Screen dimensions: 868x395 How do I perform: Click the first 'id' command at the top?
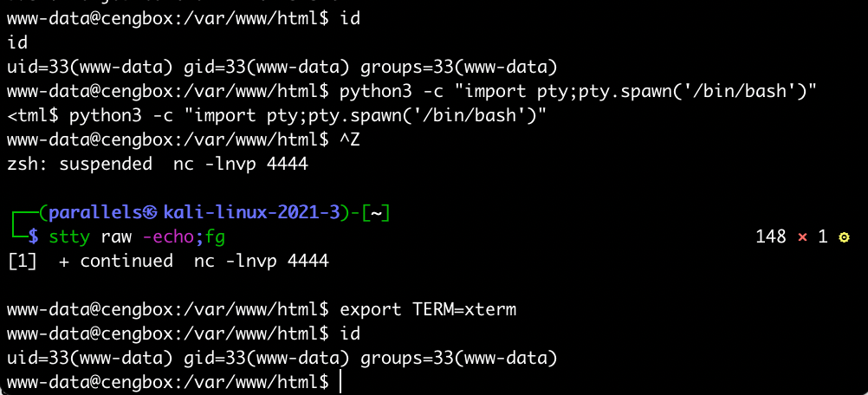350,18
